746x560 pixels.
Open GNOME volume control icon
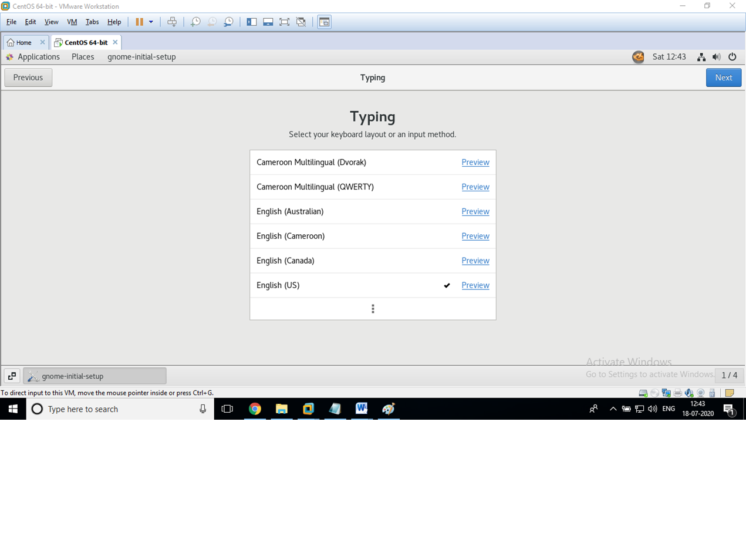pos(717,57)
